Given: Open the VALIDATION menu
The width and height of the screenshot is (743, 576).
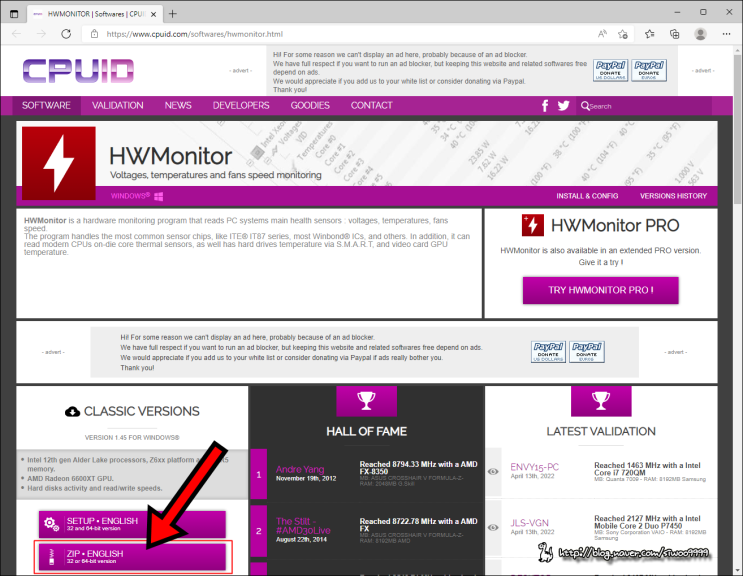Looking at the screenshot, I should click(x=118, y=105).
